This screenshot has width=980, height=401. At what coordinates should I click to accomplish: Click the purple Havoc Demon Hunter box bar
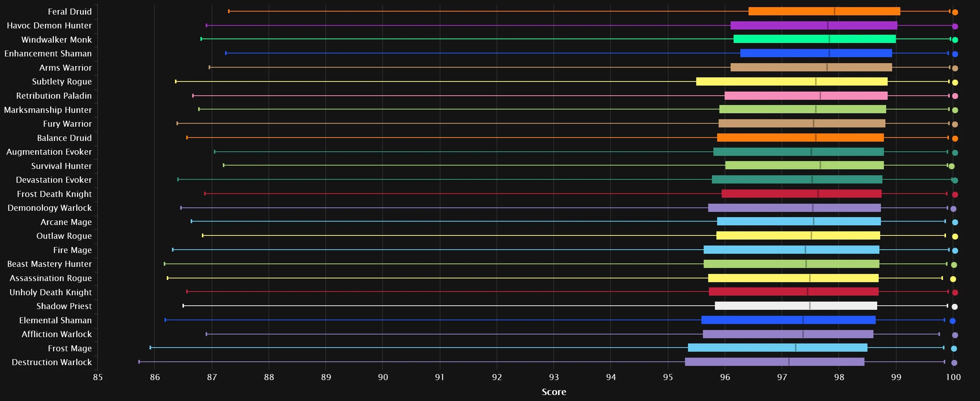coord(814,25)
